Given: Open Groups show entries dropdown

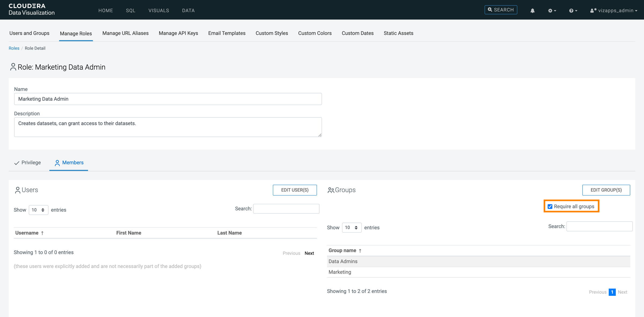Looking at the screenshot, I should [352, 227].
